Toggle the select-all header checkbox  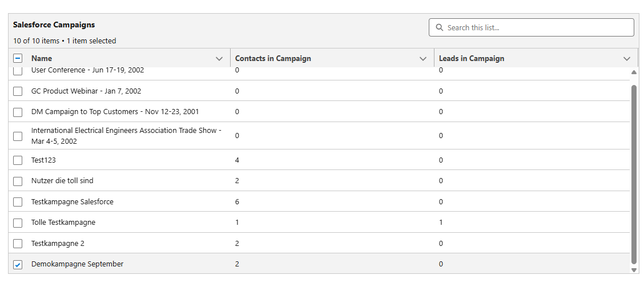[x=18, y=58]
